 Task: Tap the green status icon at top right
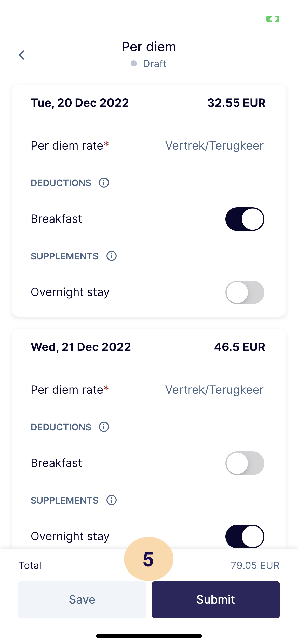[x=273, y=19]
